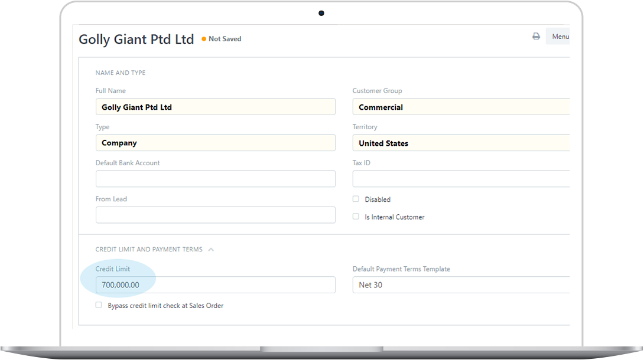The height and width of the screenshot is (360, 644).
Task: Click Credit Limit and Payment Terms heading text
Action: (x=149, y=250)
